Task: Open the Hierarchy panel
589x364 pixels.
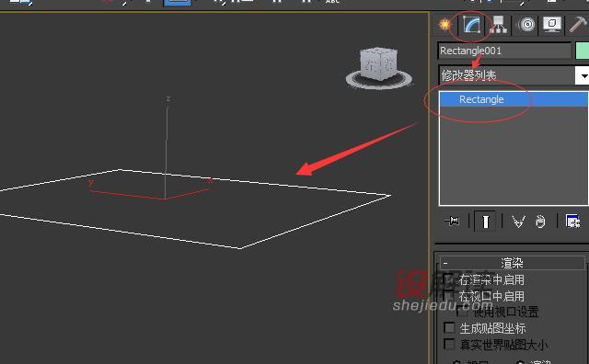Action: point(498,25)
